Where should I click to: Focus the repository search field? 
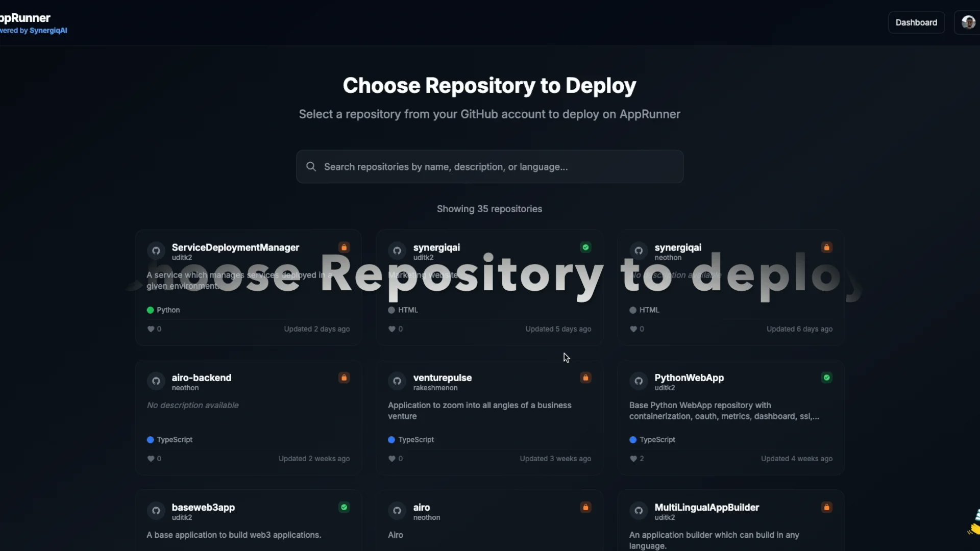pyautogui.click(x=490, y=167)
